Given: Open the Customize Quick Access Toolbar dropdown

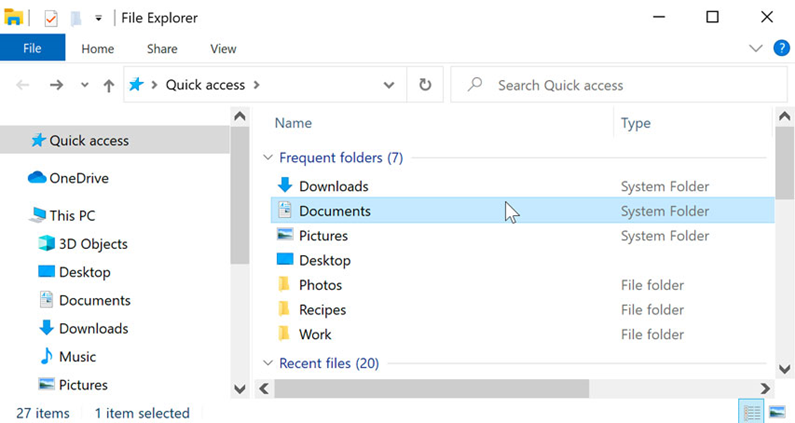Looking at the screenshot, I should pos(98,19).
